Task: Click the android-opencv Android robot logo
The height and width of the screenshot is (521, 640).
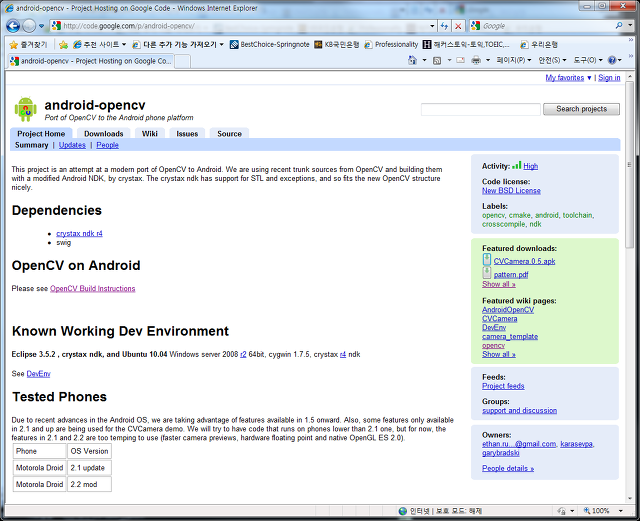Action: coord(25,109)
